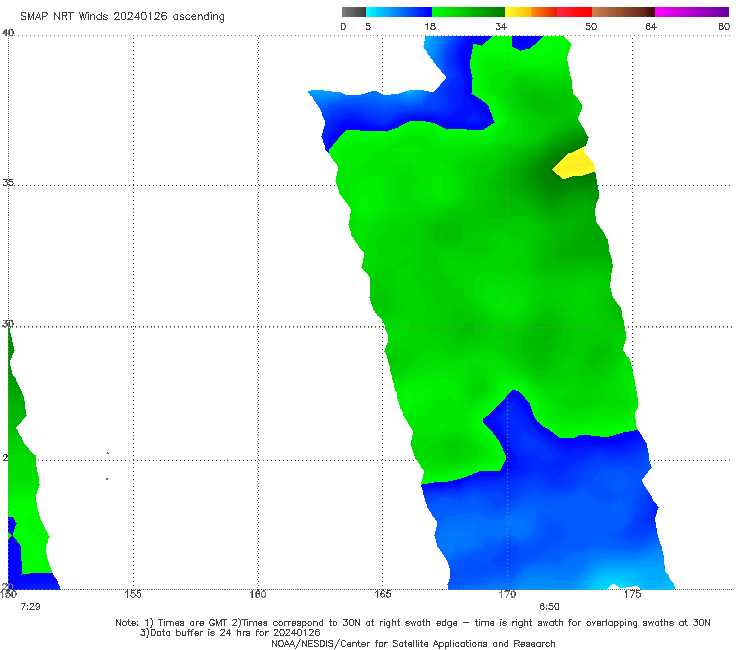This screenshot has height=650, width=740.
Task: Pick the green segment of the color bar
Action: [469, 12]
